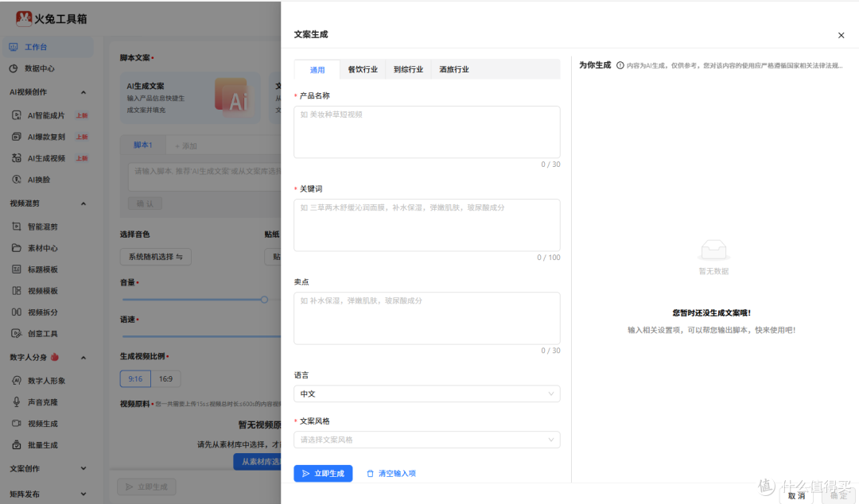Click the 请输入脚本 text area
This screenshot has height=504, width=859.
pos(205,176)
